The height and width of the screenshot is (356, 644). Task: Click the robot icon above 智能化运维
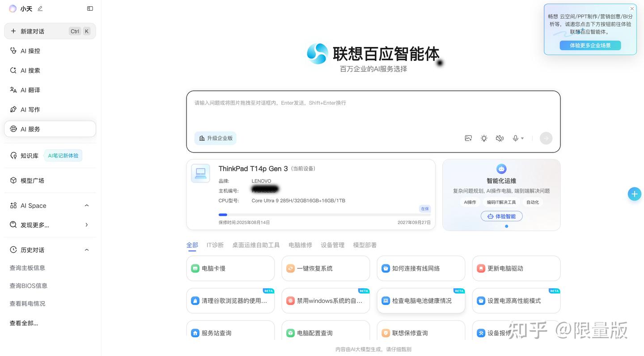pos(501,169)
